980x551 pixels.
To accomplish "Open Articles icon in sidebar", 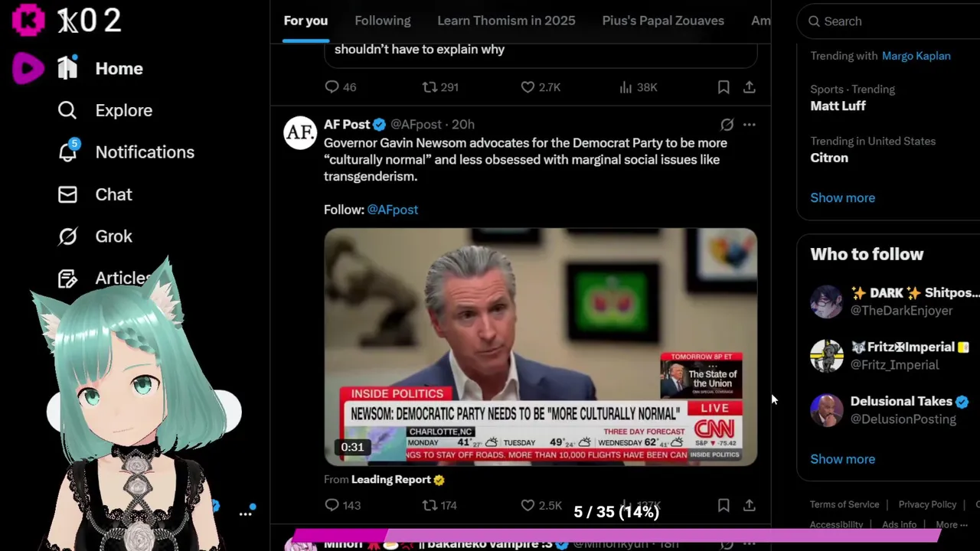I will click(x=67, y=279).
